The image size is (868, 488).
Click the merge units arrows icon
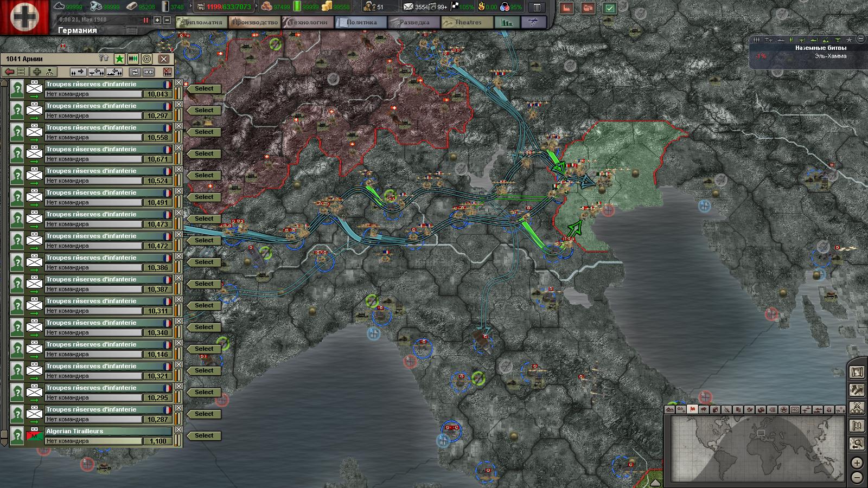pyautogui.click(x=149, y=72)
